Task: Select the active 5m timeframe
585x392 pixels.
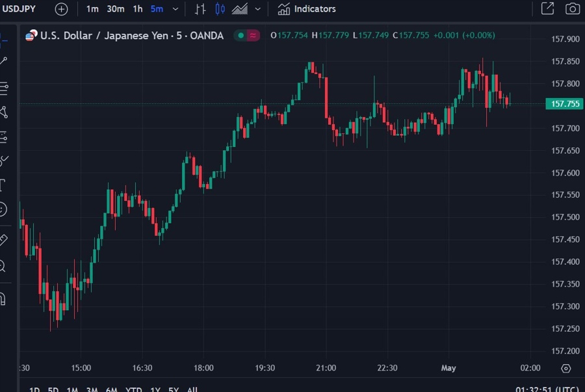Action: click(x=157, y=9)
